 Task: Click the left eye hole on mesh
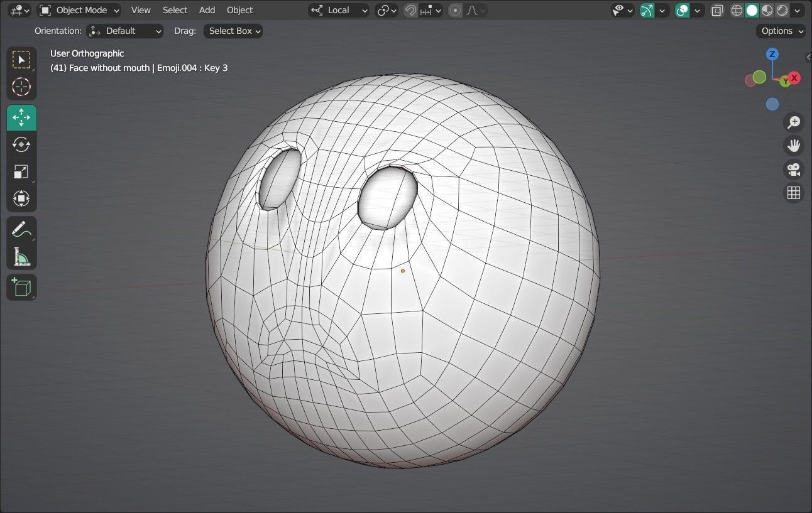280,179
